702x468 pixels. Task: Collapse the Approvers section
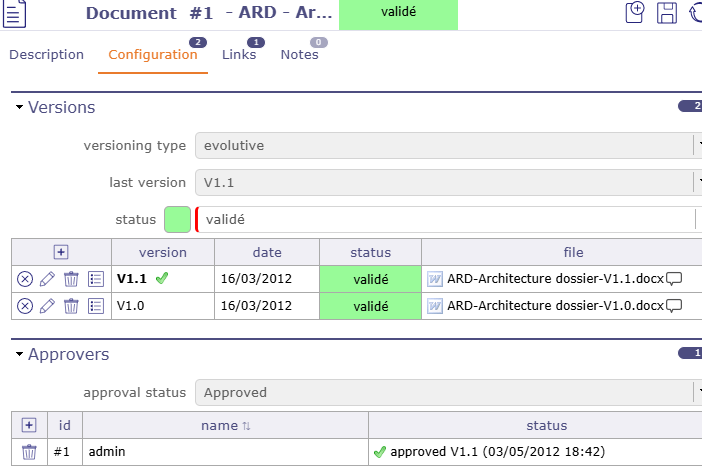(19, 355)
